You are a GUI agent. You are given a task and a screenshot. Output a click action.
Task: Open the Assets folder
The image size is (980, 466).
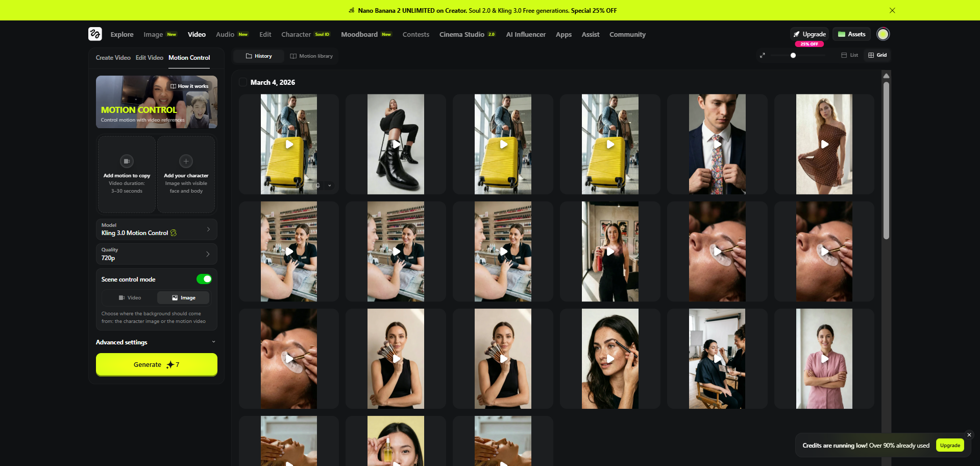point(851,34)
